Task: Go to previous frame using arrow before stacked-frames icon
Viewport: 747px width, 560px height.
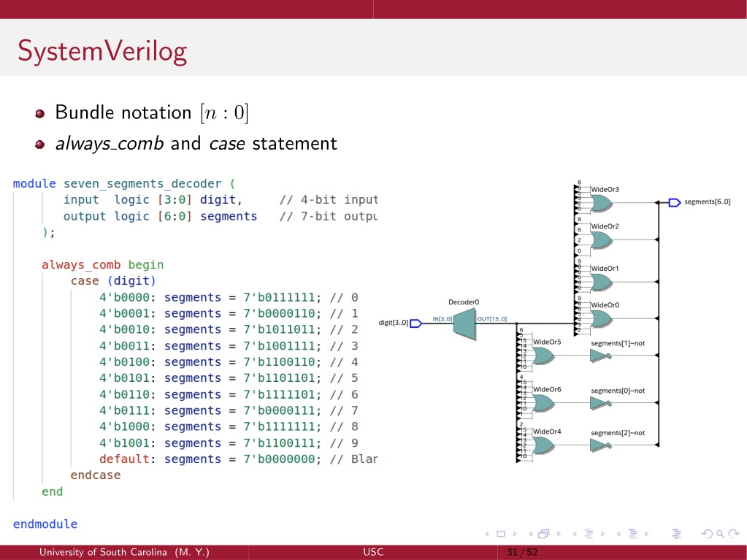Action: tap(530, 534)
